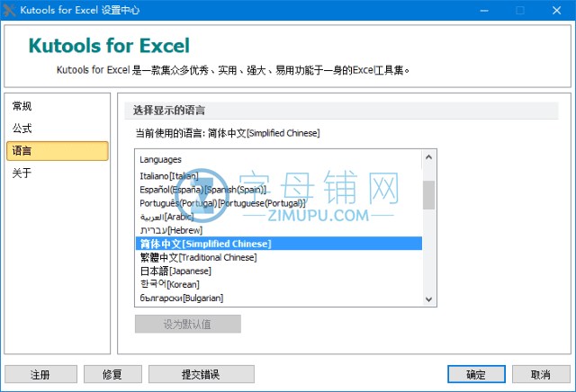576x392 pixels.
Task: Close the settings center window
Action: [556, 10]
